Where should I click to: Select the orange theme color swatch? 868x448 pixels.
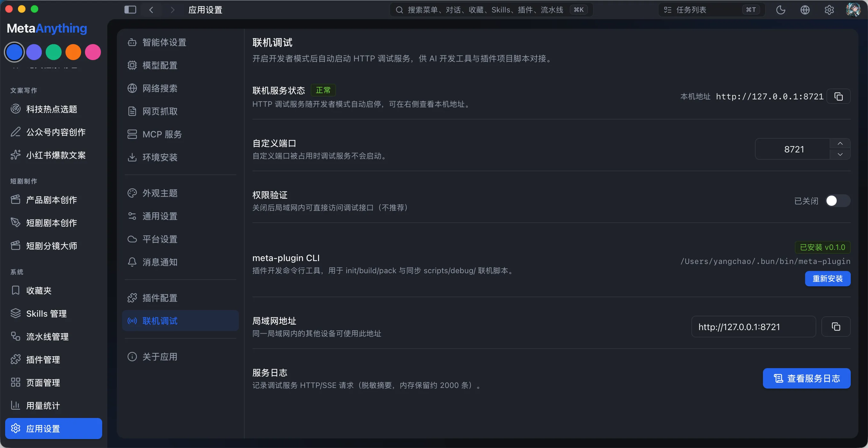pos(73,52)
